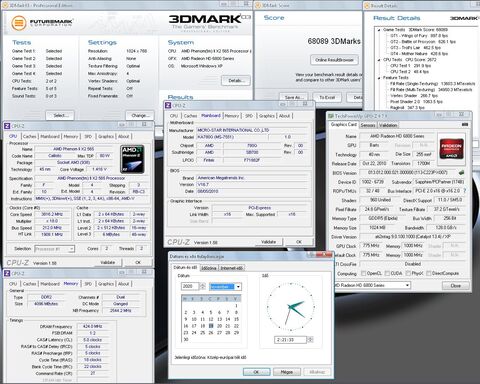Collapse the CPU Tests tree node
The image size is (480, 384).
pyautogui.click(x=379, y=60)
